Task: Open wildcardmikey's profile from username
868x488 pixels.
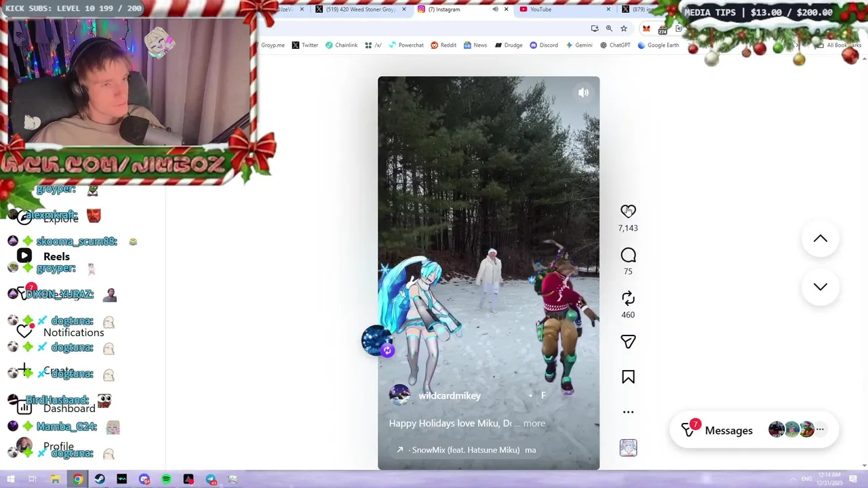Action: (x=450, y=396)
